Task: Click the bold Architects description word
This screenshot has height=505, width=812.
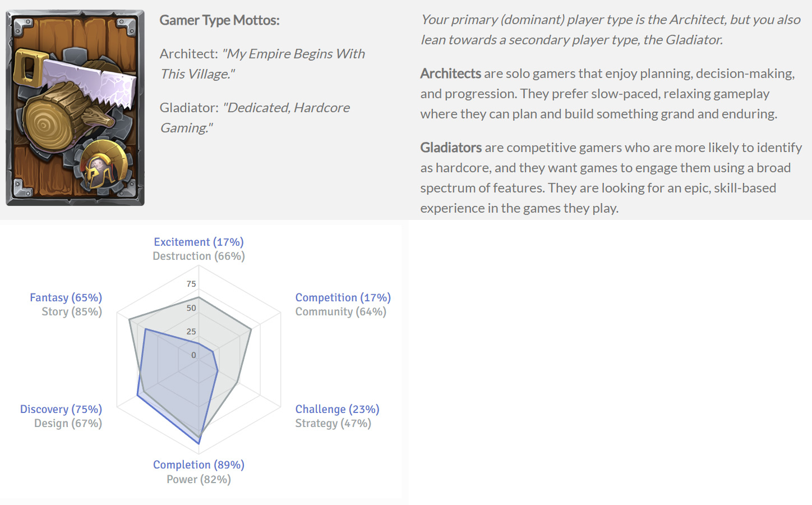Action: (450, 74)
